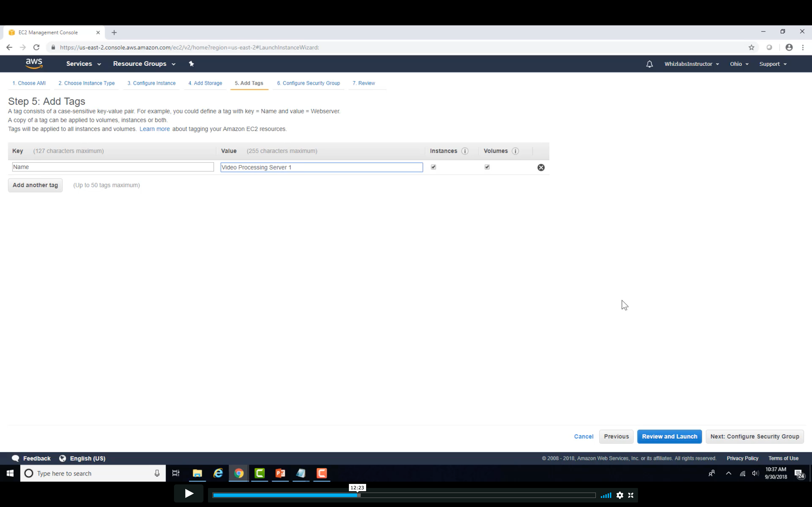Uncheck the Instances checkbox for Name tag

pyautogui.click(x=433, y=167)
